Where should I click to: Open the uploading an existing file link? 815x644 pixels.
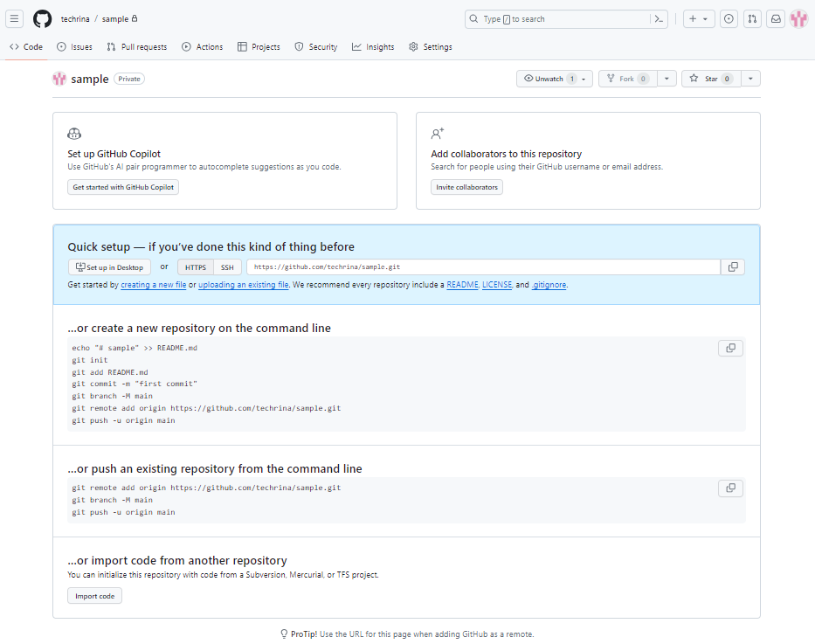(243, 285)
